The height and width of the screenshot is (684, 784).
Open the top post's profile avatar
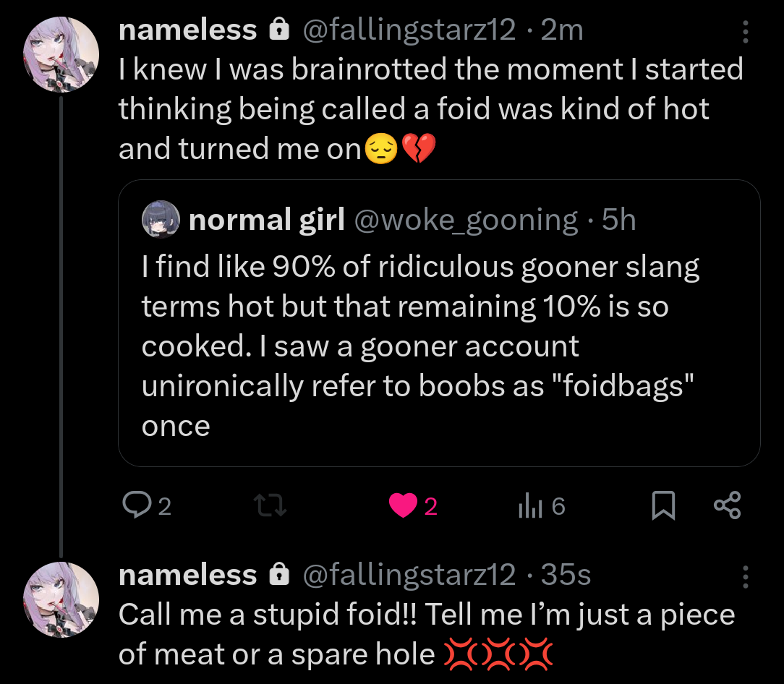pos(61,54)
